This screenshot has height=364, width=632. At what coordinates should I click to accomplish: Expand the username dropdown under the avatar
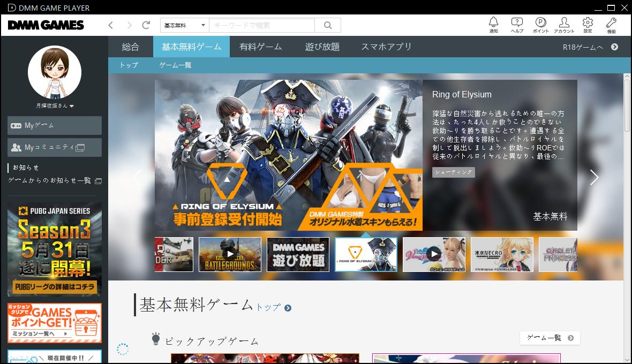click(72, 107)
